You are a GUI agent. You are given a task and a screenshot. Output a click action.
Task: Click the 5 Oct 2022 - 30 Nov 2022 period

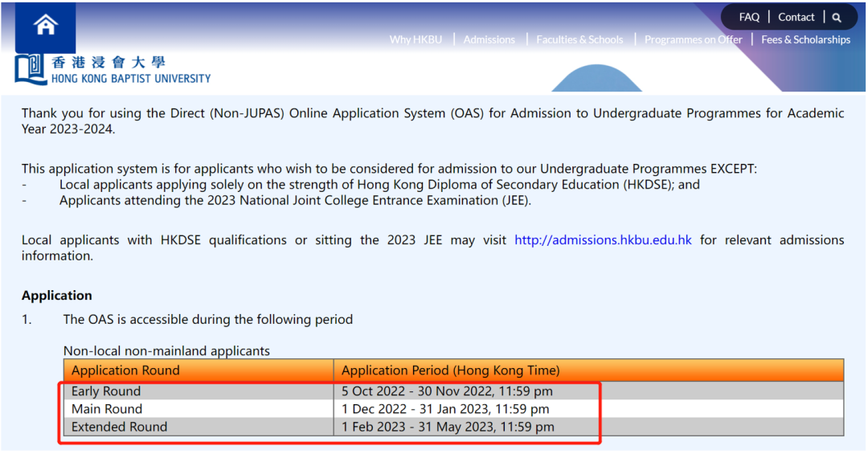(447, 391)
